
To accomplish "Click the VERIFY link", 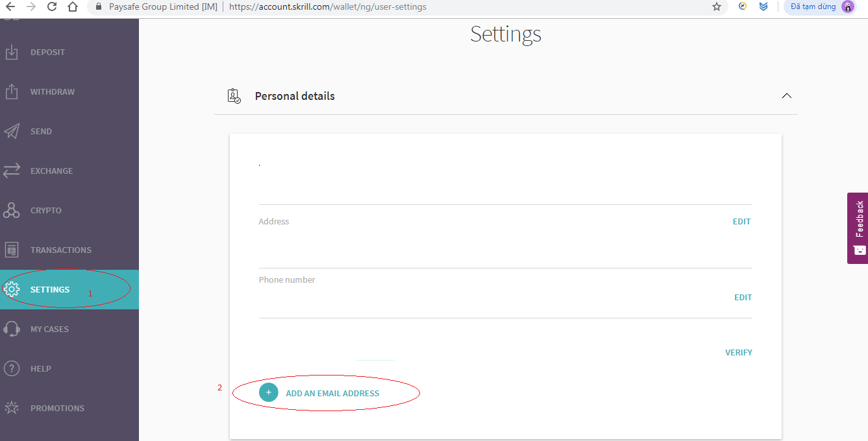I will [738, 353].
